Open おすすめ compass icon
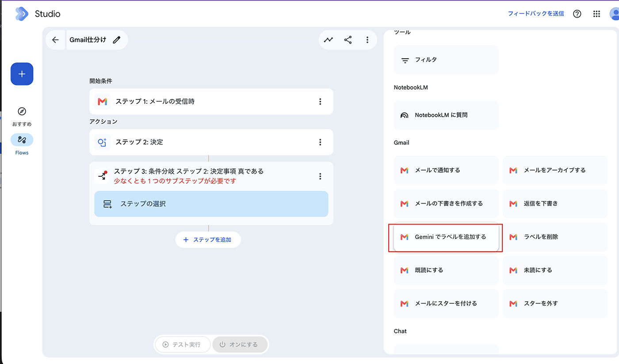This screenshot has height=364, width=619. coord(22,111)
